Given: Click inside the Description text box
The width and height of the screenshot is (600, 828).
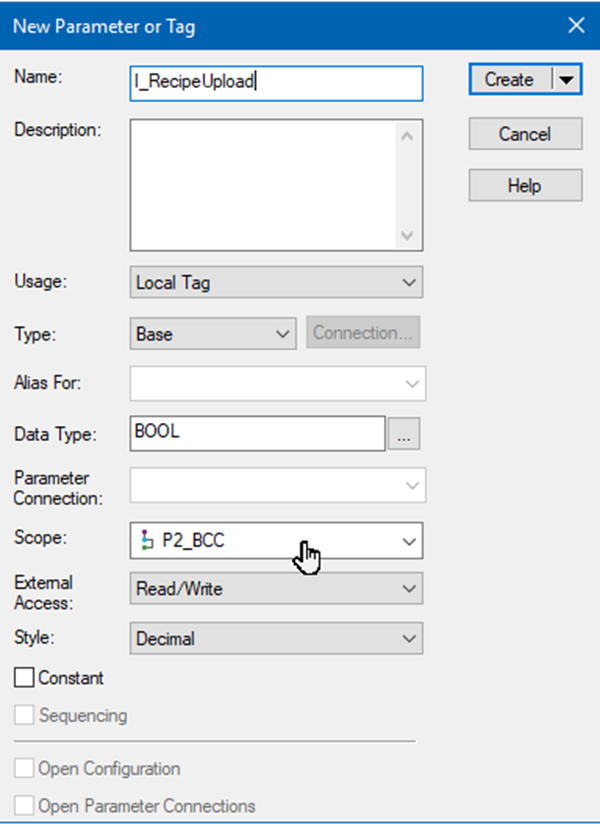Looking at the screenshot, I should click(262, 185).
